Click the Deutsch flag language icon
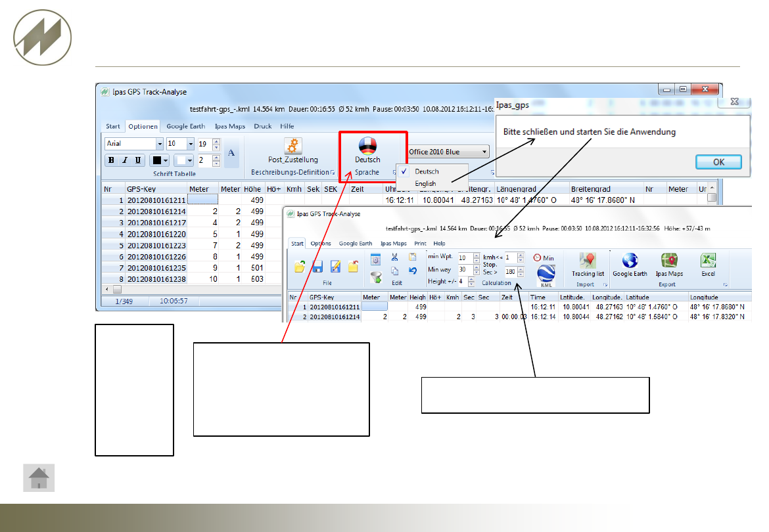This screenshot has width=769, height=532. coord(367,146)
